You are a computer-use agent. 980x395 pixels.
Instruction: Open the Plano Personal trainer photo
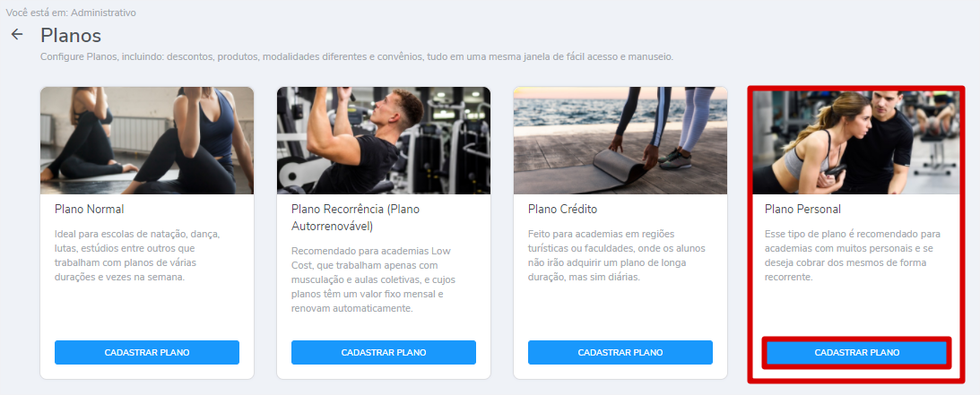tap(855, 143)
